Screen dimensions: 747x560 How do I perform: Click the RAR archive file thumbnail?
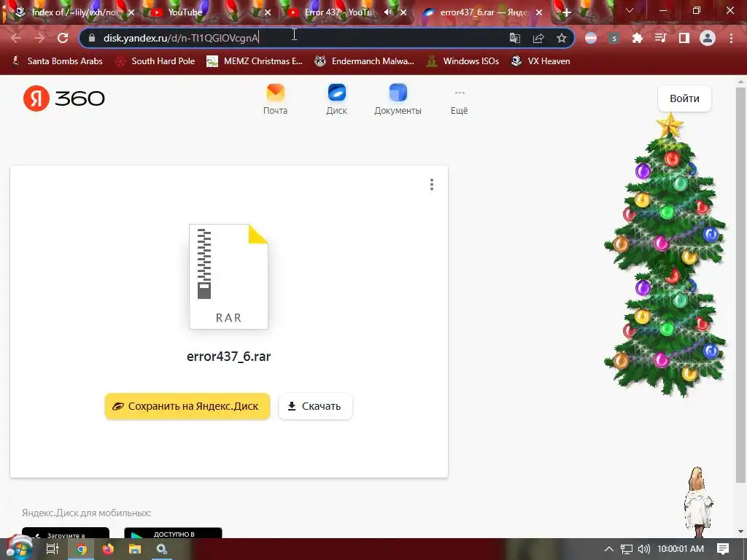(228, 276)
